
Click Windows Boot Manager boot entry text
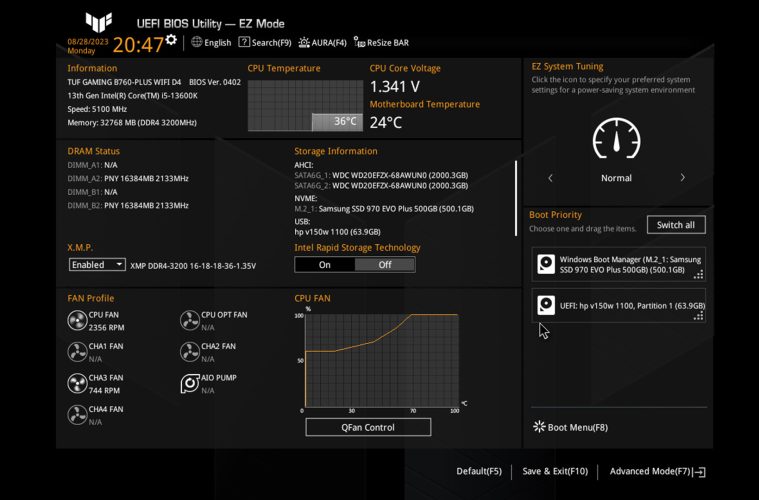[630, 265]
